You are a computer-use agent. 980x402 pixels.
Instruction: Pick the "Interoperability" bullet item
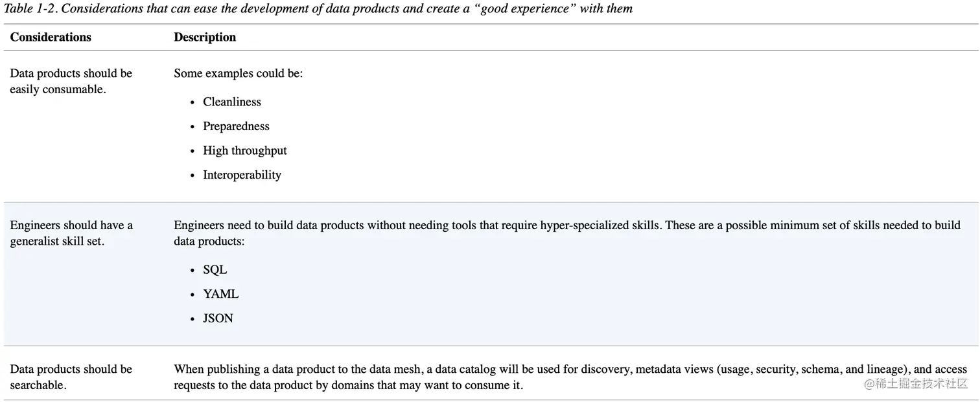click(242, 175)
